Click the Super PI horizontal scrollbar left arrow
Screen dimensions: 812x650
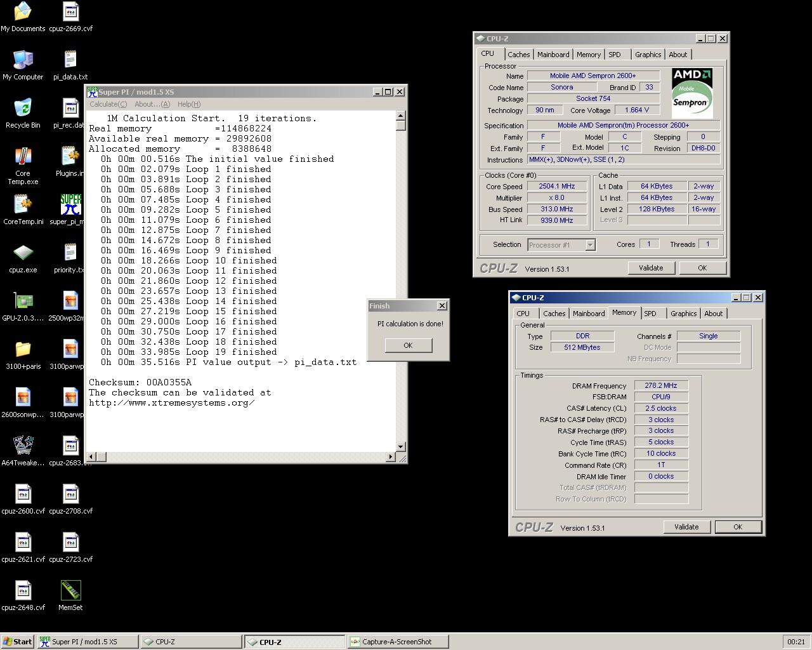tap(91, 456)
